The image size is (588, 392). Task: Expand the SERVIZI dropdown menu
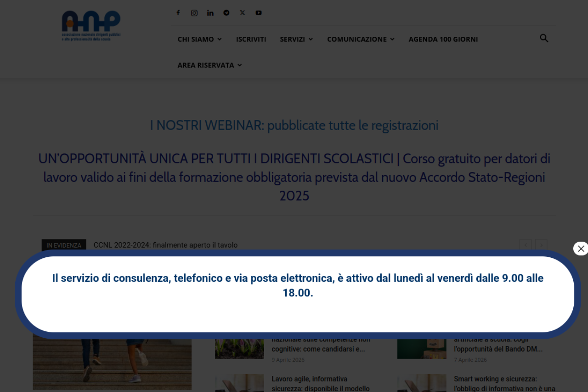click(x=296, y=39)
